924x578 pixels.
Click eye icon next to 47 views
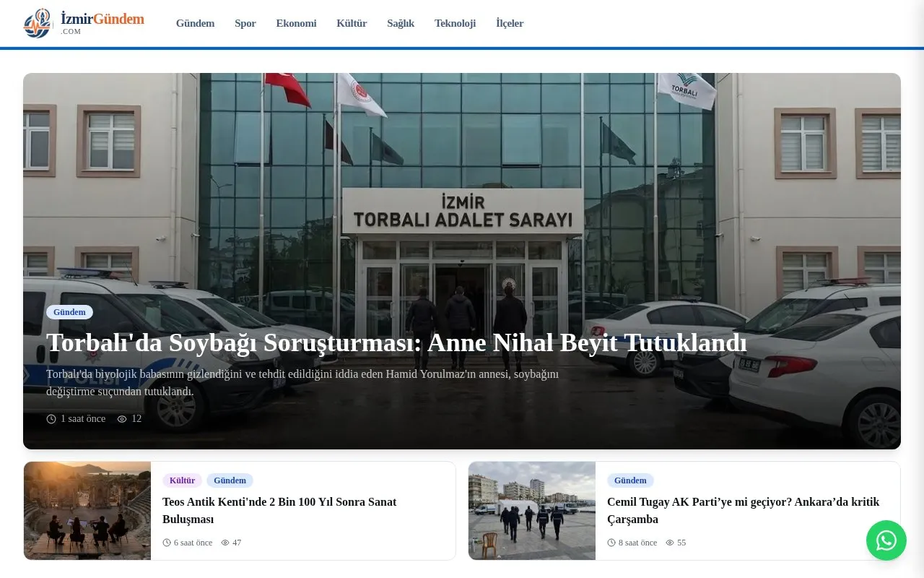225,543
